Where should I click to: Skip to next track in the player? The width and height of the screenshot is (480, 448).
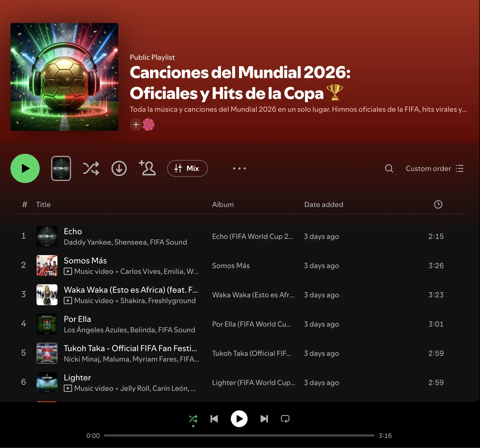coord(264,419)
